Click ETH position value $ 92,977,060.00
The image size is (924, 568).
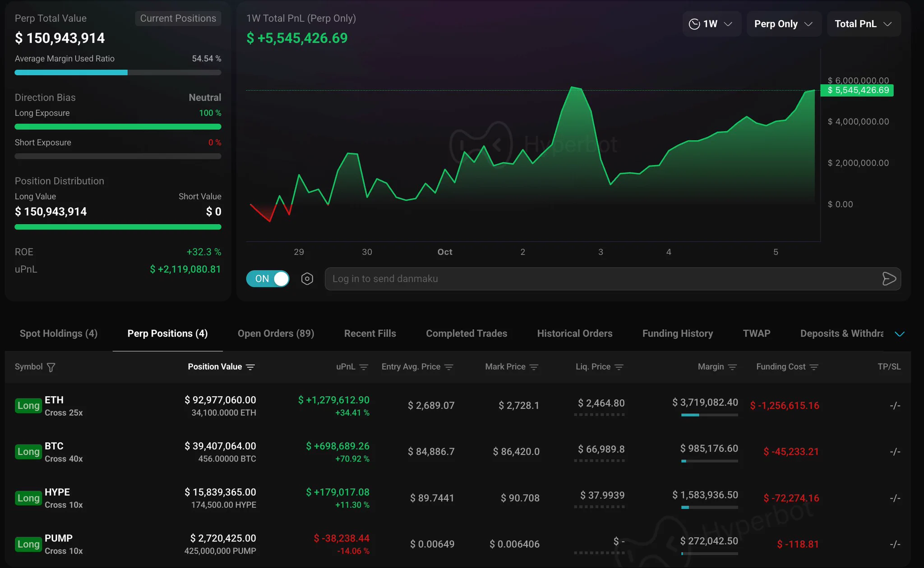(220, 400)
